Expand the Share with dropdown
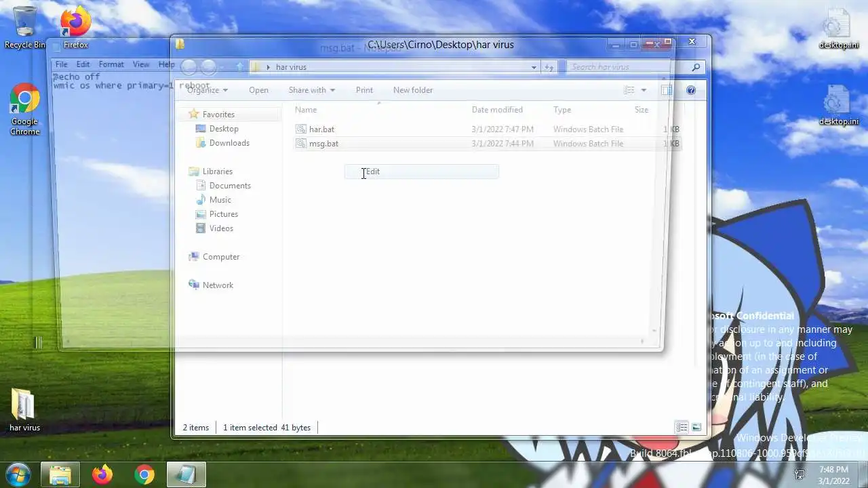The height and width of the screenshot is (488, 868). [312, 90]
